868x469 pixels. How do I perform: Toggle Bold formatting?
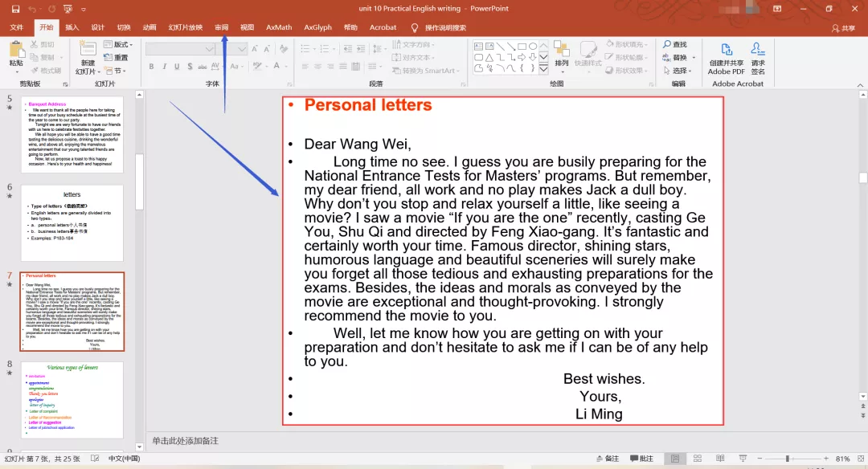coord(151,67)
